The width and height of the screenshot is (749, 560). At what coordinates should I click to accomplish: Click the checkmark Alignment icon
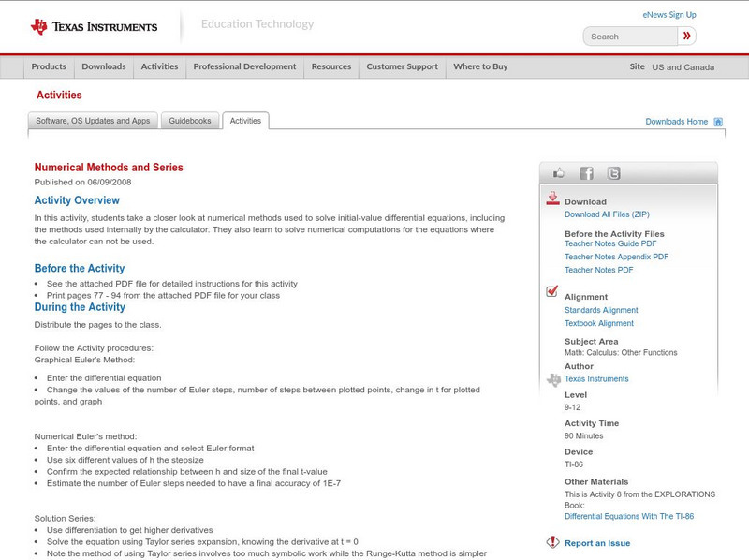click(x=550, y=292)
